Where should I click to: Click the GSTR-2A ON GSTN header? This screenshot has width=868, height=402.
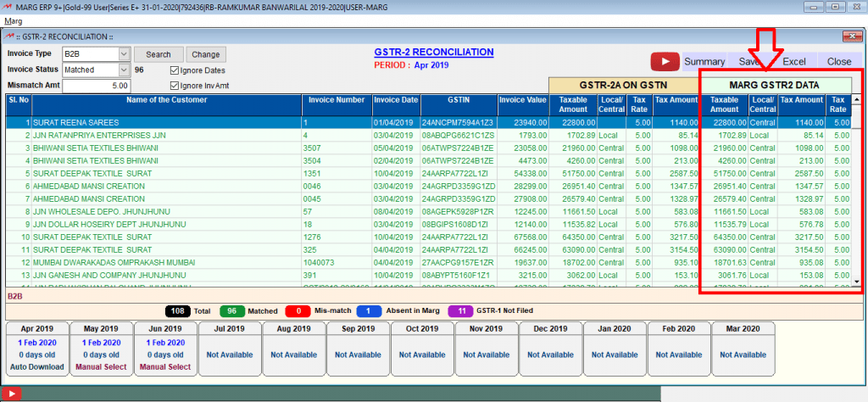pyautogui.click(x=623, y=86)
